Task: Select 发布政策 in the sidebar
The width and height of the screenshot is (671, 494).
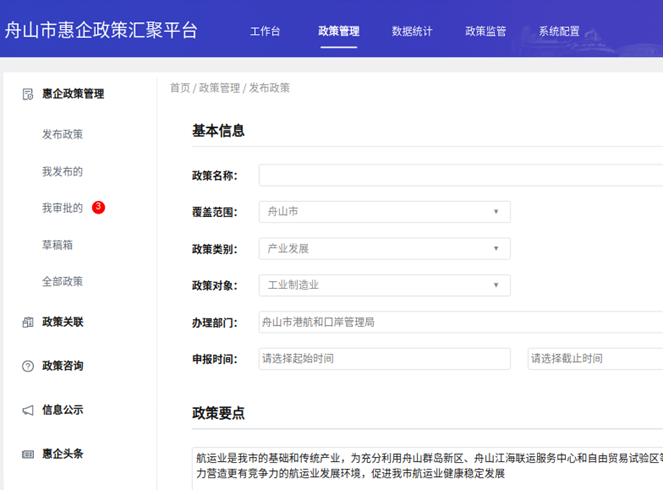Action: 62,134
